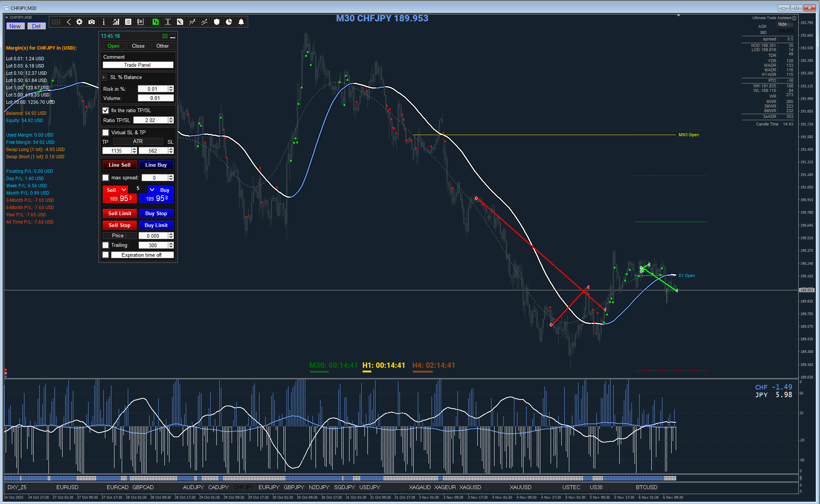This screenshot has width=820, height=504.
Task: Click the Sell Limit button
Action: click(x=119, y=213)
